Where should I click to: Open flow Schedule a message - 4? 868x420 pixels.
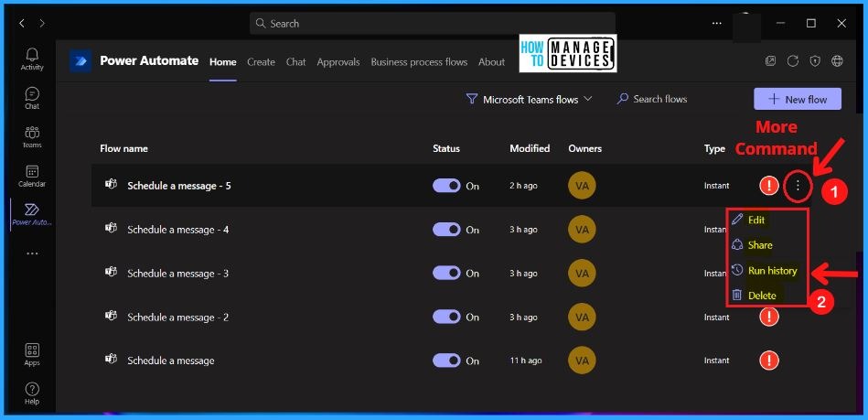tap(177, 230)
